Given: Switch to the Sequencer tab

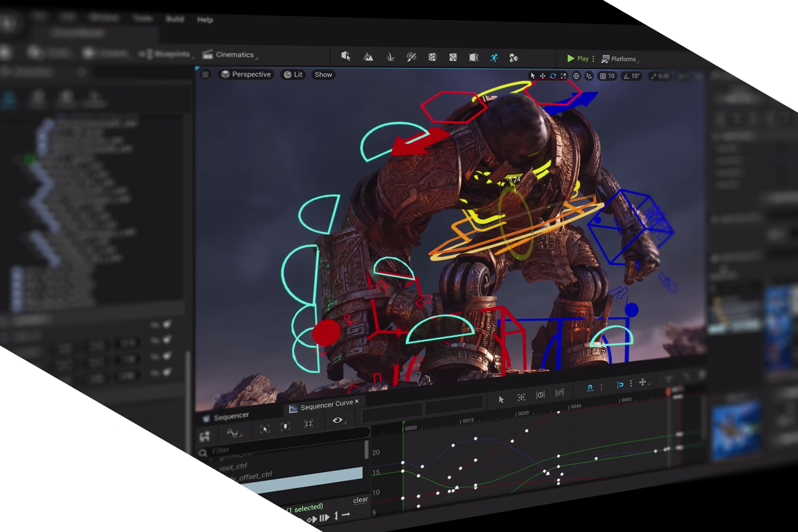Looking at the screenshot, I should [231, 416].
